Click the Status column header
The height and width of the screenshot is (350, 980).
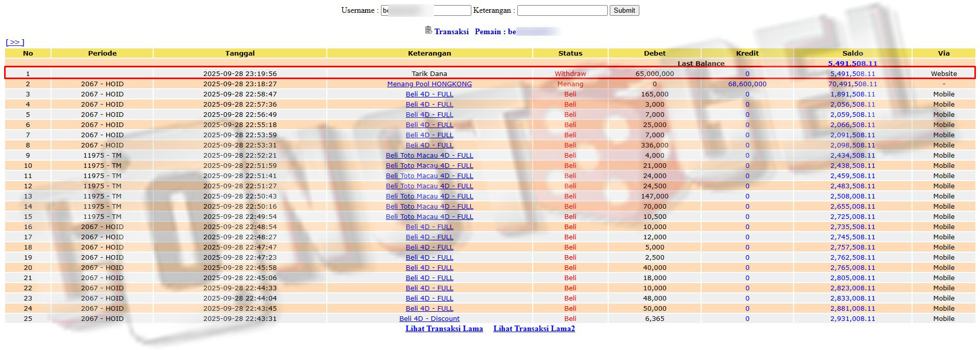570,53
